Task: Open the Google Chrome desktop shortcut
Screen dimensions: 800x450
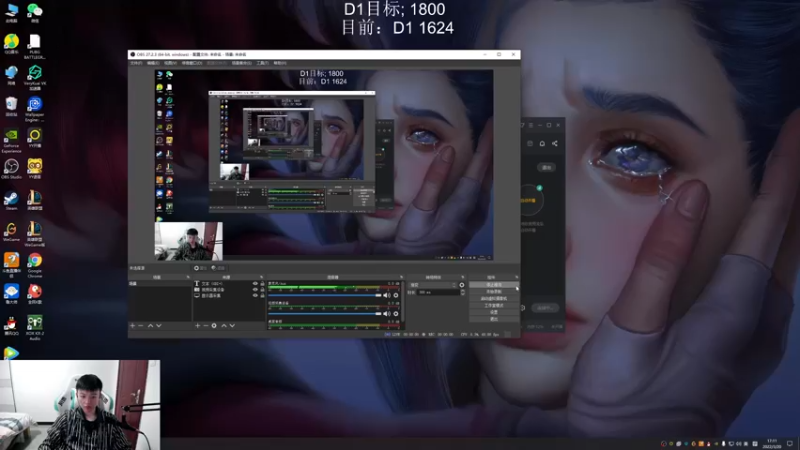Action: coord(35,265)
